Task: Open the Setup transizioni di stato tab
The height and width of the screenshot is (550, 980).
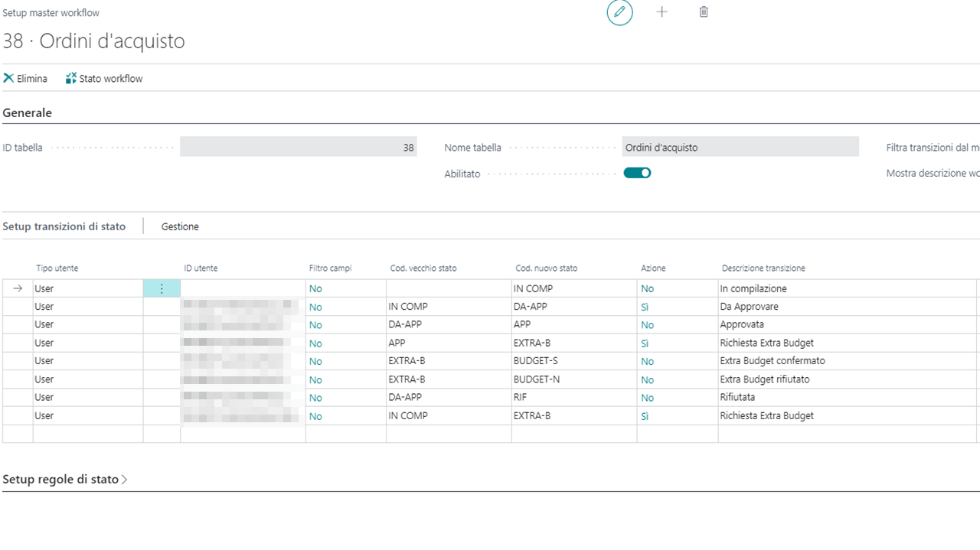Action: point(64,226)
